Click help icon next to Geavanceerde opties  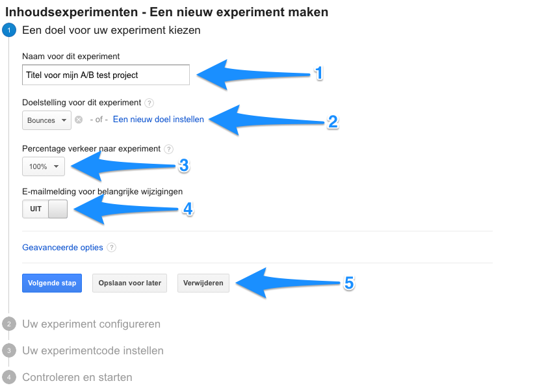112,248
